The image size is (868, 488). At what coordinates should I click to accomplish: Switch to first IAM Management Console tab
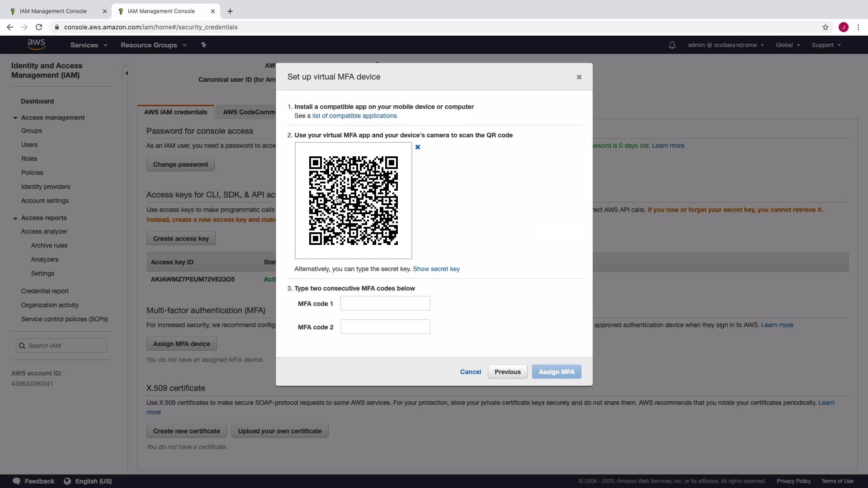[53, 11]
